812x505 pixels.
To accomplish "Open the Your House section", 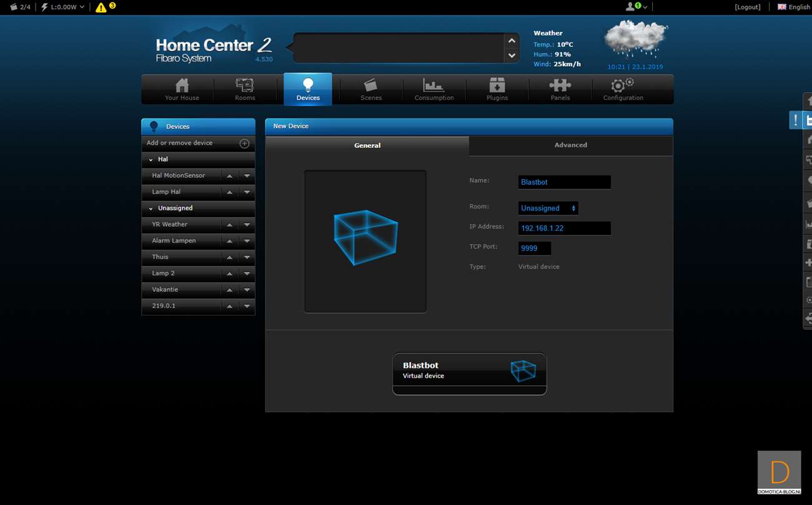I will tap(182, 89).
